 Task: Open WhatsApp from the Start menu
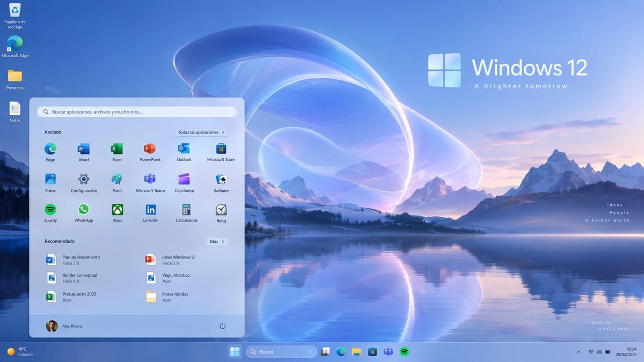84,212
